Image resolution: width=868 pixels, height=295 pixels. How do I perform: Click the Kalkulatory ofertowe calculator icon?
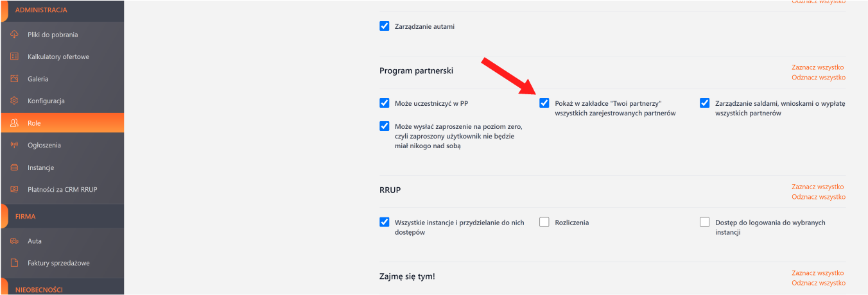point(14,56)
